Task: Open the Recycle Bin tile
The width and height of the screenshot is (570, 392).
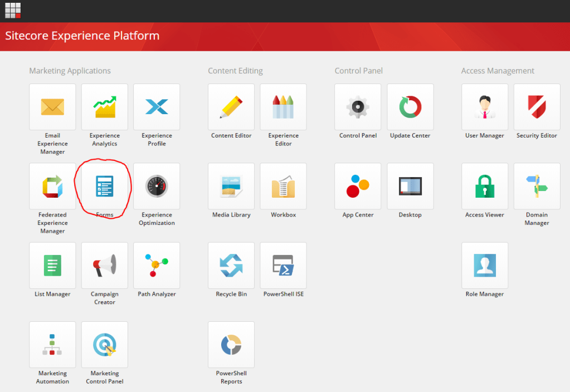Action: click(231, 266)
